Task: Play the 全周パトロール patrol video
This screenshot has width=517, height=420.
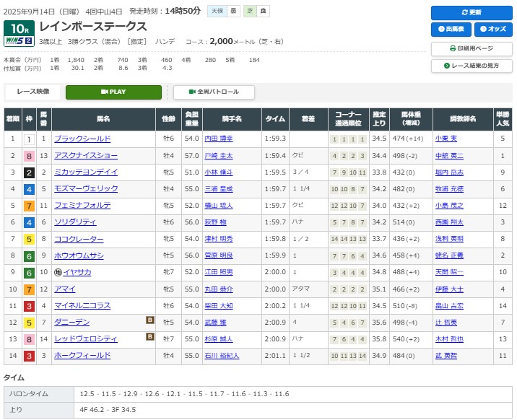Action: pyautogui.click(x=214, y=92)
